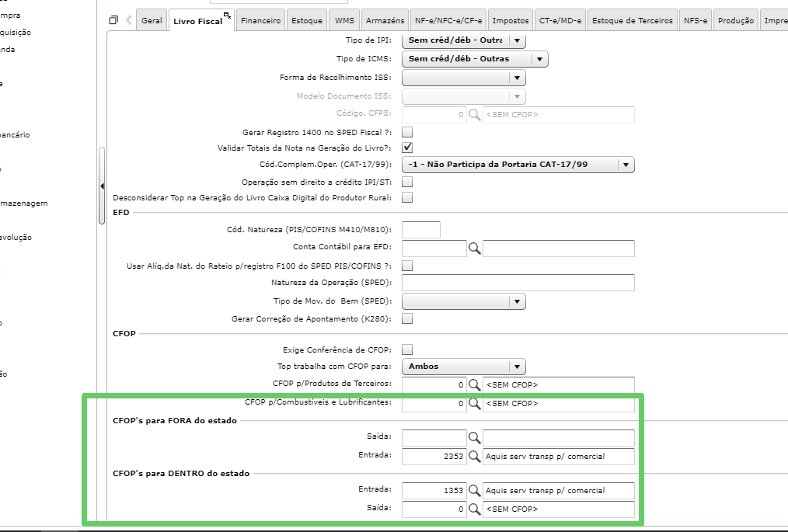Search CFOP for Entrada under FORA do estado
The image size is (788, 532).
pos(474,456)
